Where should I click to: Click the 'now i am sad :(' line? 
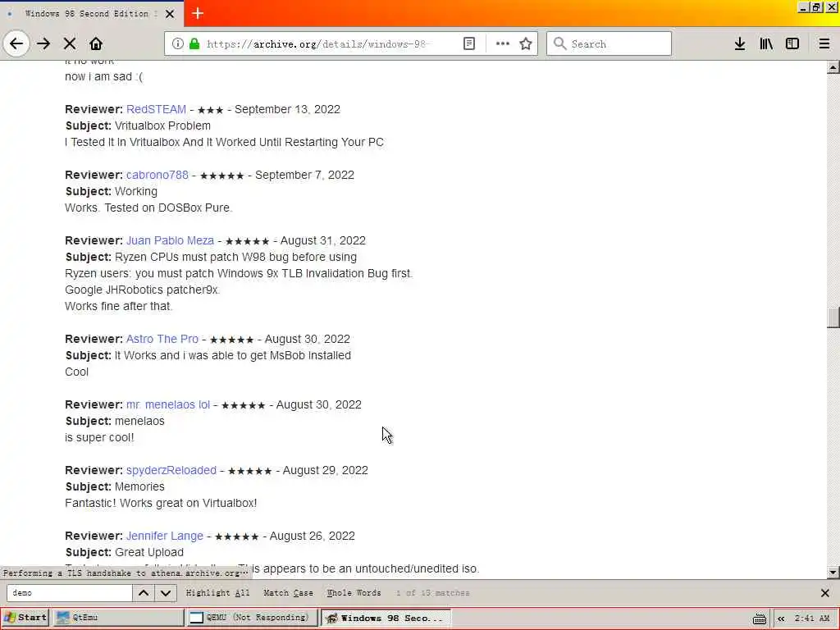click(x=104, y=76)
